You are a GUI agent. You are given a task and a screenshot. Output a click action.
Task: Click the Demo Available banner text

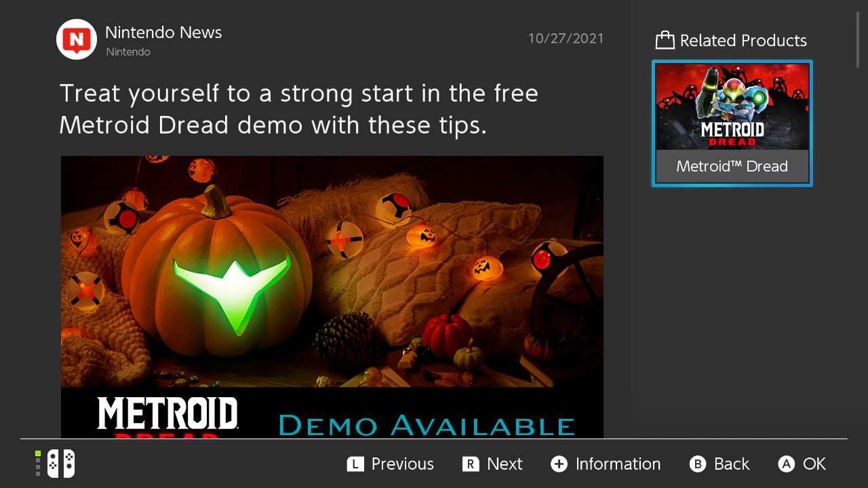pos(427,426)
